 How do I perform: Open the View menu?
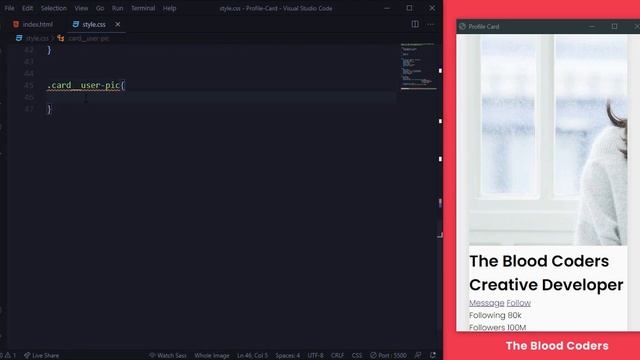[81, 8]
